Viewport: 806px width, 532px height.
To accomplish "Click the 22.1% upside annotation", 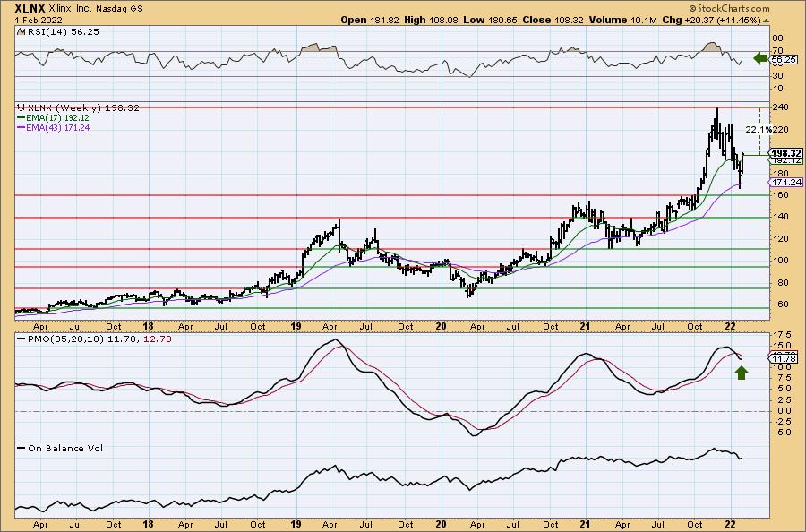I will point(759,130).
